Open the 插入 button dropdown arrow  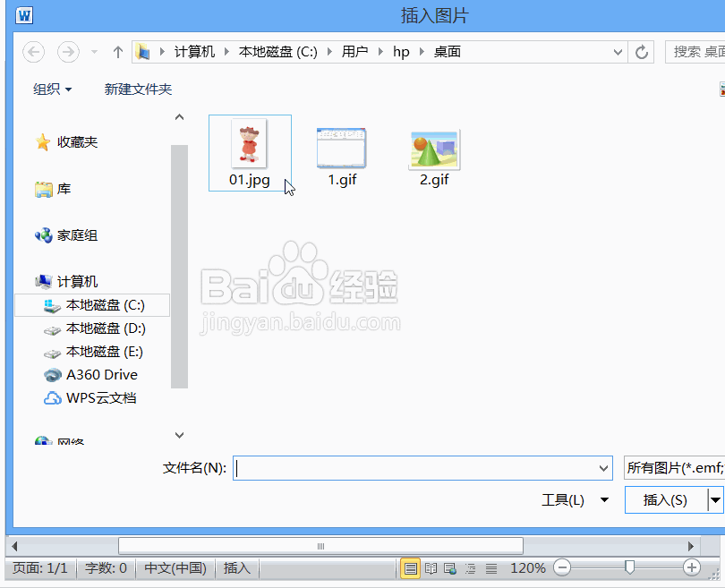[715, 499]
